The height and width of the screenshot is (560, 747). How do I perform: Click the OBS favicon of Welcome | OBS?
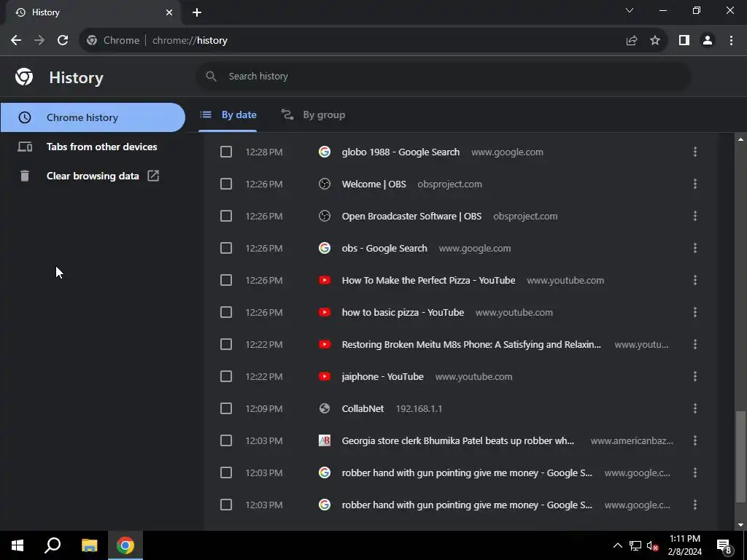325,184
